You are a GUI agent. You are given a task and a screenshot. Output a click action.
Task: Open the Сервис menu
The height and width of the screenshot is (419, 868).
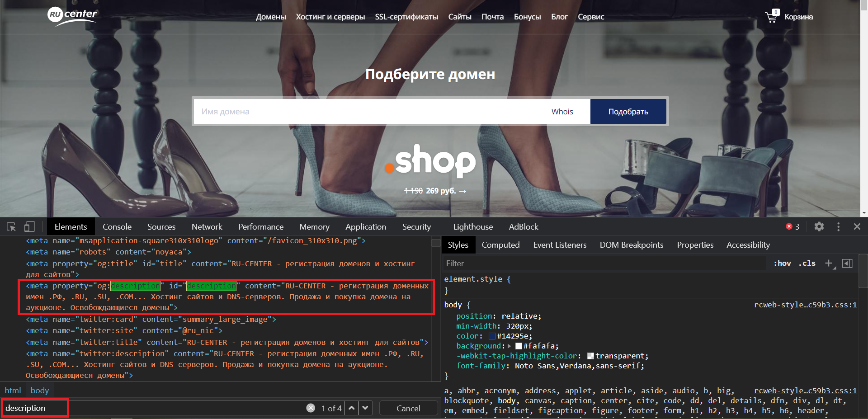tap(591, 17)
